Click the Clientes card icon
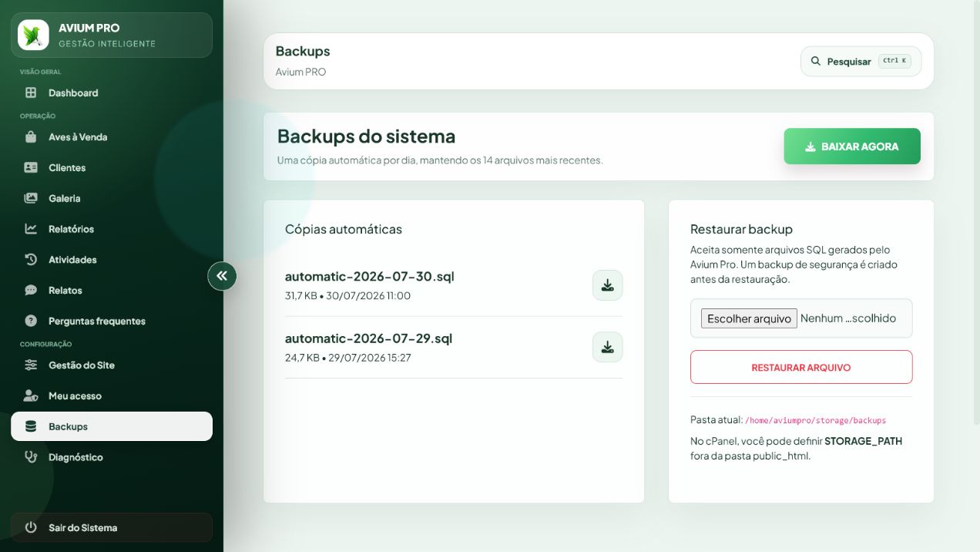Image resolution: width=980 pixels, height=552 pixels. coord(31,167)
